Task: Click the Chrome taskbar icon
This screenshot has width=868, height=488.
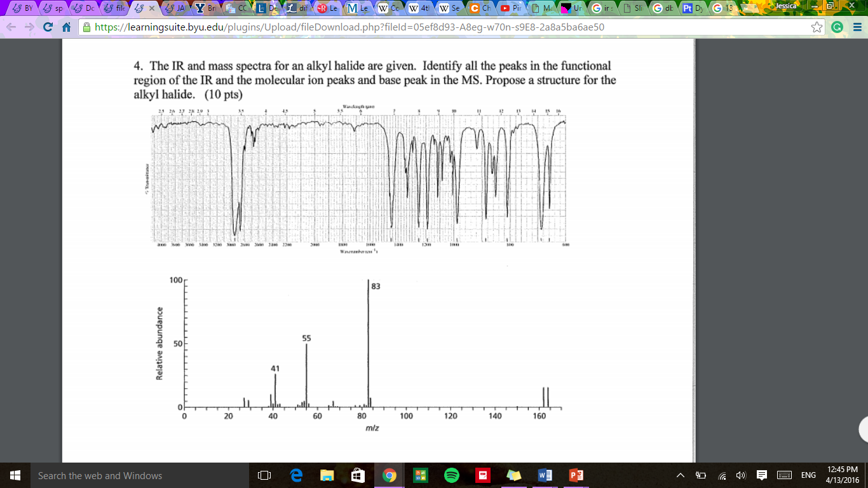Action: pos(390,475)
